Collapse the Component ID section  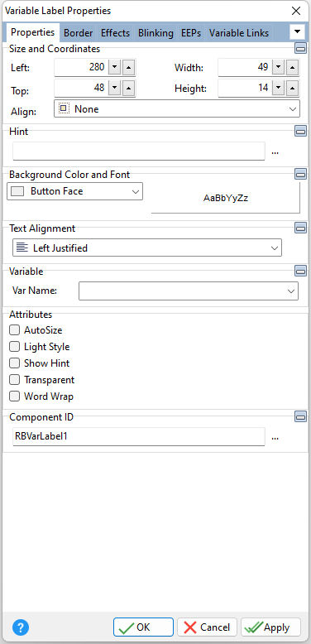tap(301, 417)
